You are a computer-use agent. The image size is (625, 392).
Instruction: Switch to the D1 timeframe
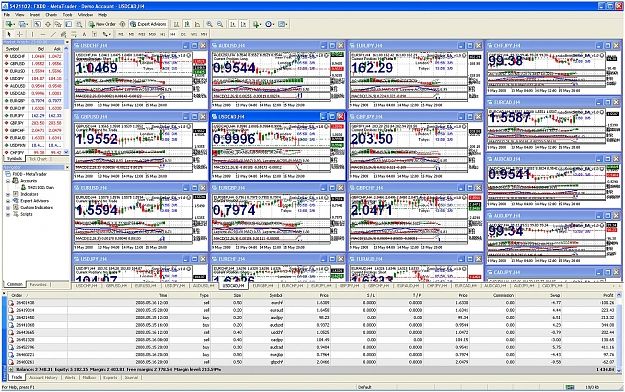click(183, 34)
